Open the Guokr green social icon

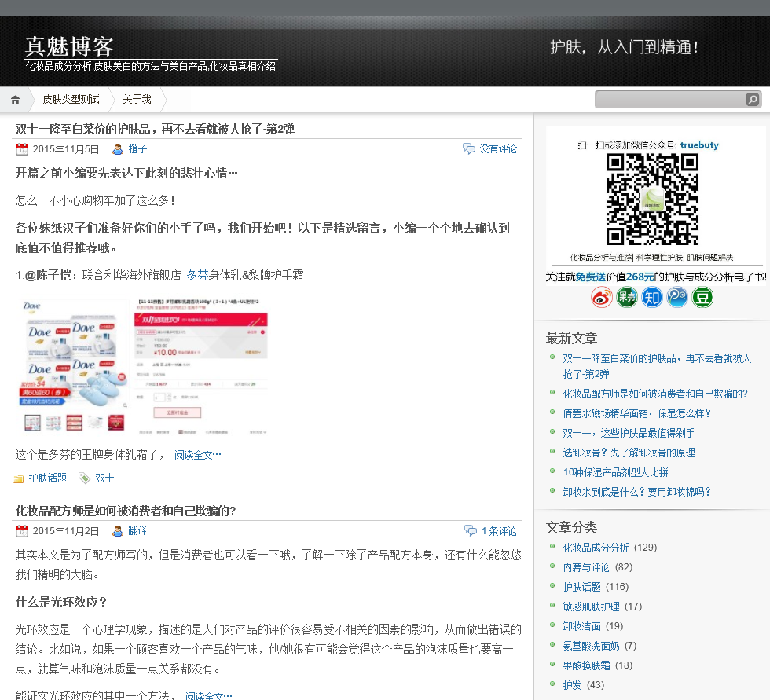pos(627,298)
